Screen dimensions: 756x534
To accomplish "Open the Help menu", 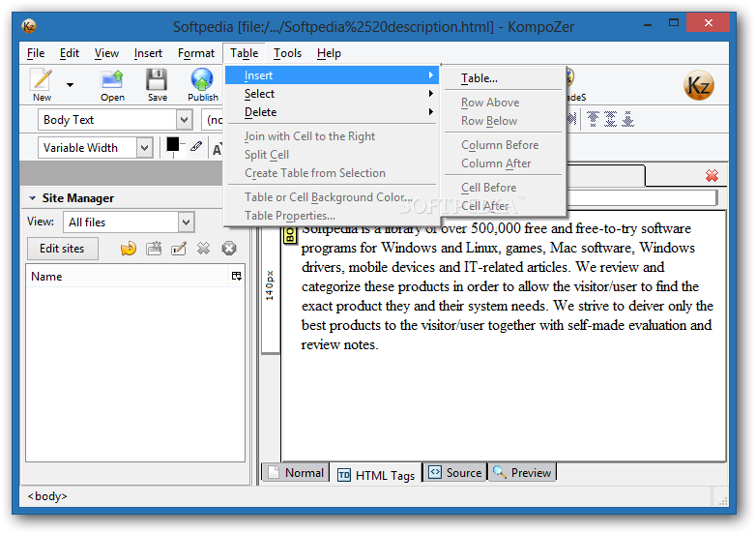I will [x=329, y=53].
